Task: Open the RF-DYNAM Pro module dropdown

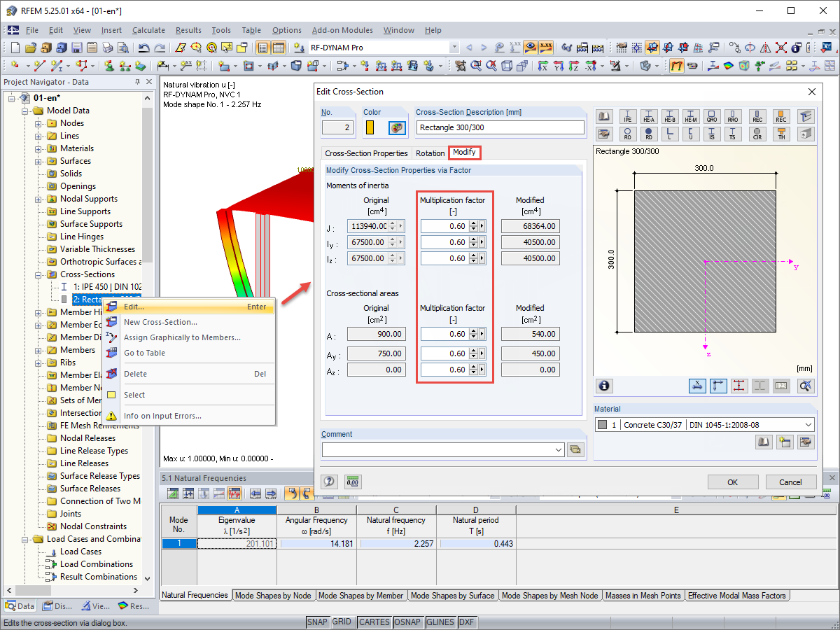Action: tap(454, 48)
